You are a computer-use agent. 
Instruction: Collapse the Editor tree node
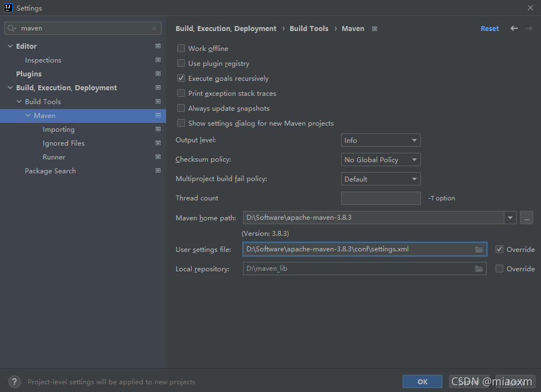(10, 46)
